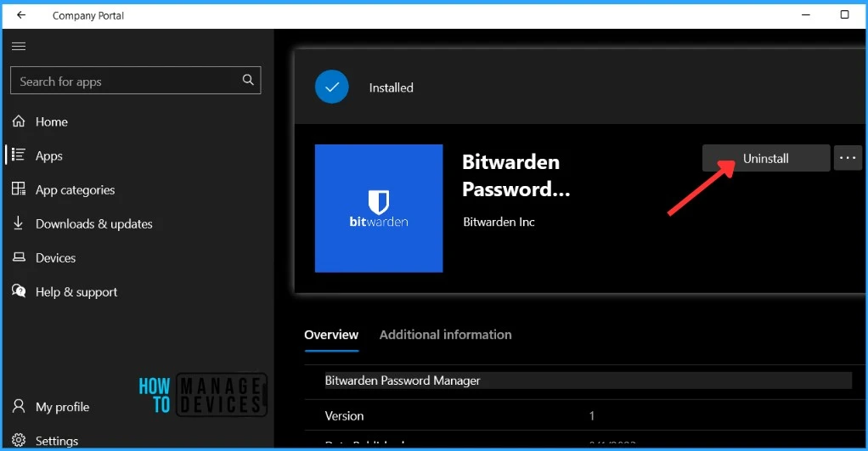The width and height of the screenshot is (868, 451).
Task: Click the Version label row
Action: click(344, 416)
